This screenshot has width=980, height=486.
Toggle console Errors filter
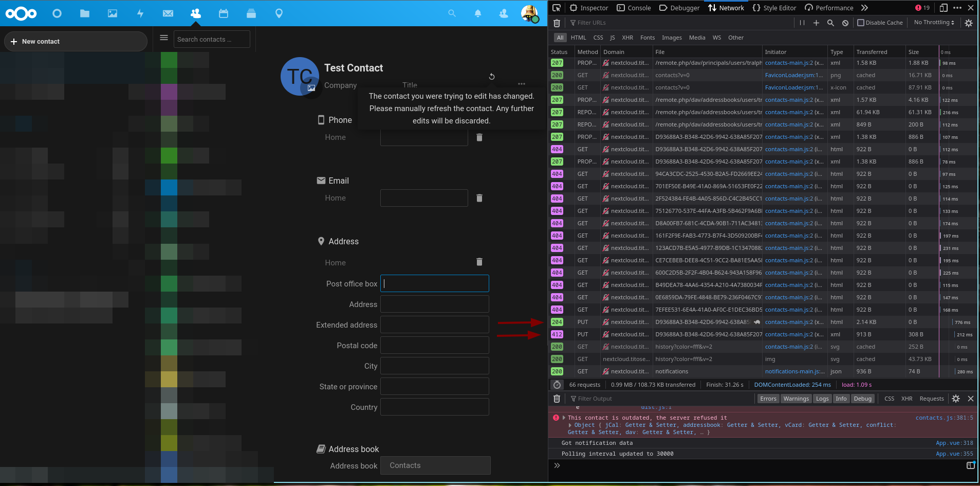tap(768, 399)
